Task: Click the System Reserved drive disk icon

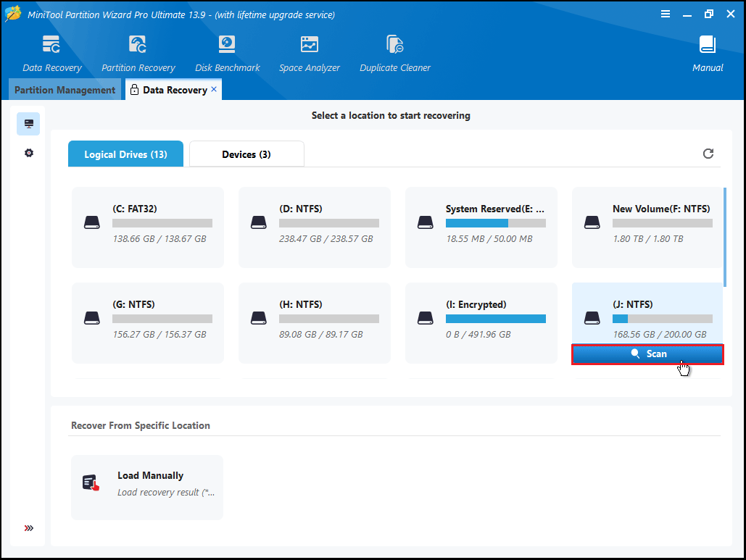Action: point(426,222)
